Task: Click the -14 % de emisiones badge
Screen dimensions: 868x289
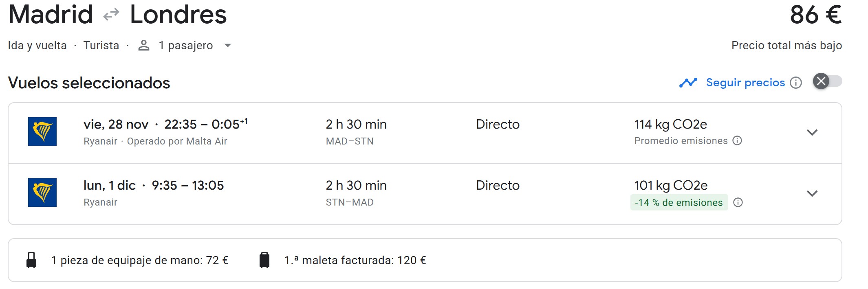Action: (679, 202)
